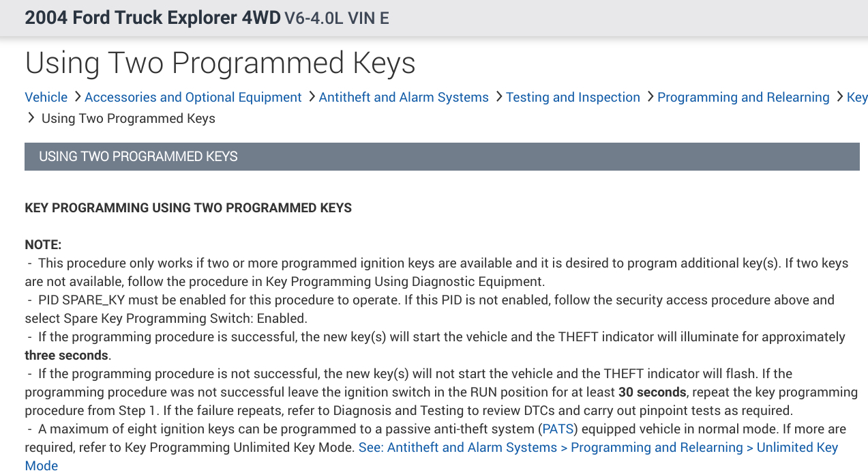Click chevron following Antitheft and Alarm Systems breadcrumb

[498, 97]
